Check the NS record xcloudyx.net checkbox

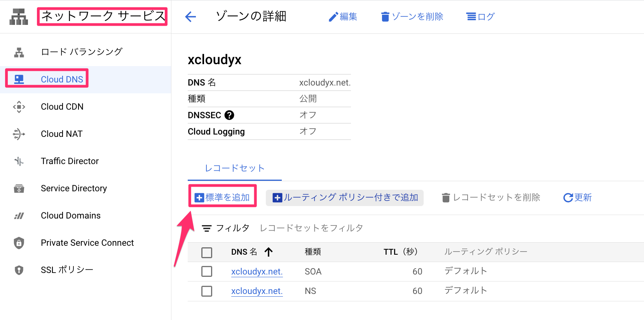point(207,290)
